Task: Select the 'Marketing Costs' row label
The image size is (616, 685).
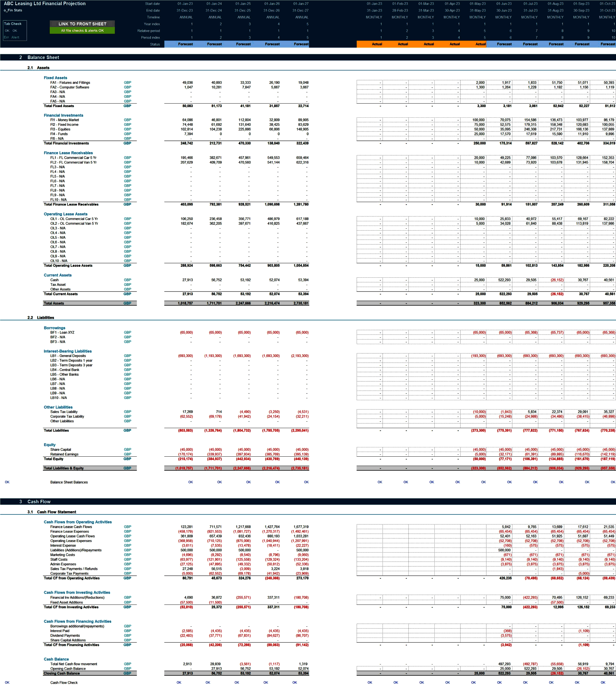Action: click(63, 555)
